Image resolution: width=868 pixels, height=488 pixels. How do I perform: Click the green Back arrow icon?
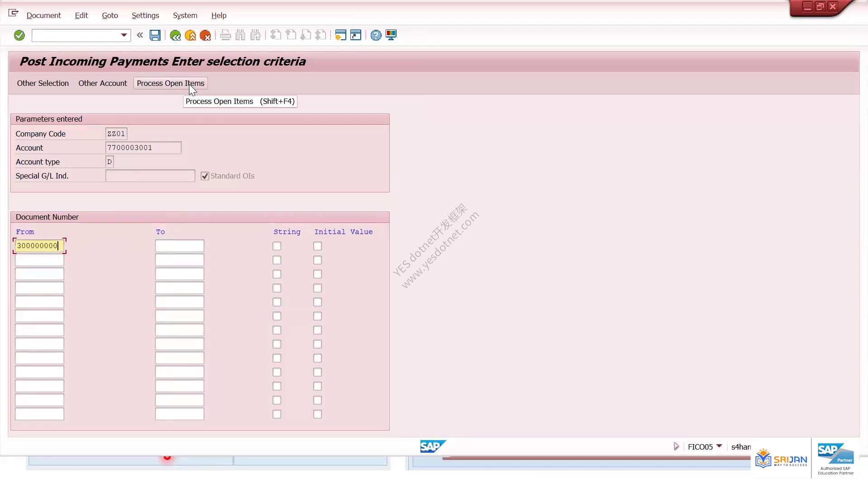point(175,35)
